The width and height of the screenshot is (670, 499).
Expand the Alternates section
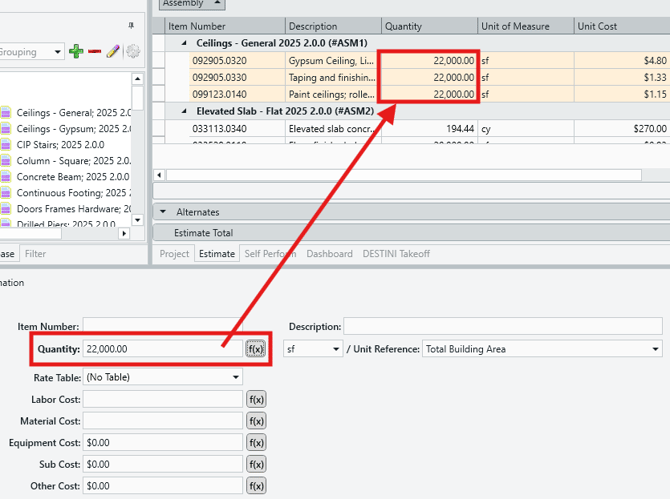[164, 212]
